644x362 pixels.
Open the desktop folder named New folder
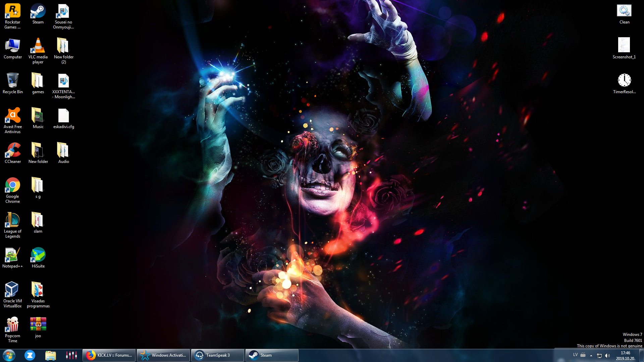38,153
